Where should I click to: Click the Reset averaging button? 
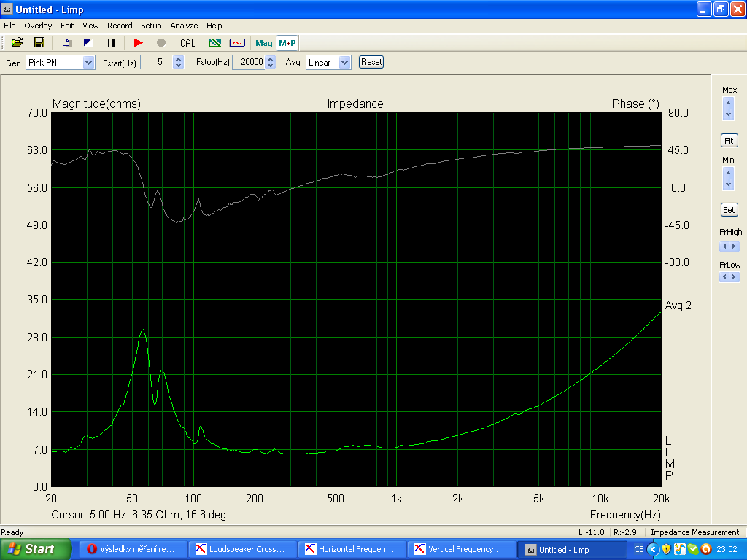(371, 62)
